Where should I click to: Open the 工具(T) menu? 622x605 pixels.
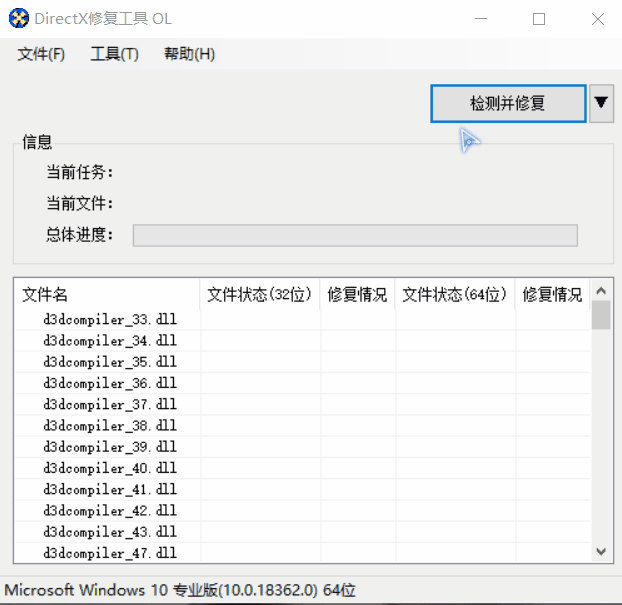click(114, 54)
